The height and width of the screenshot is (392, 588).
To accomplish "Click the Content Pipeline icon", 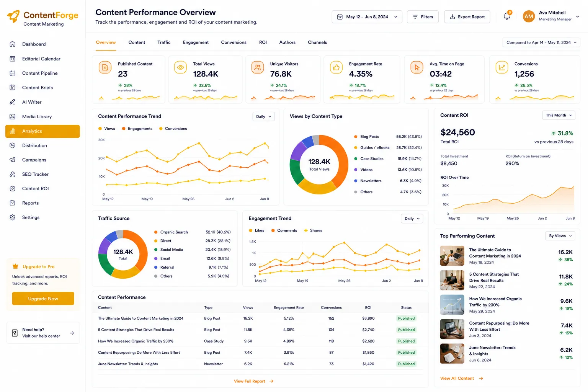I will 13,73.
